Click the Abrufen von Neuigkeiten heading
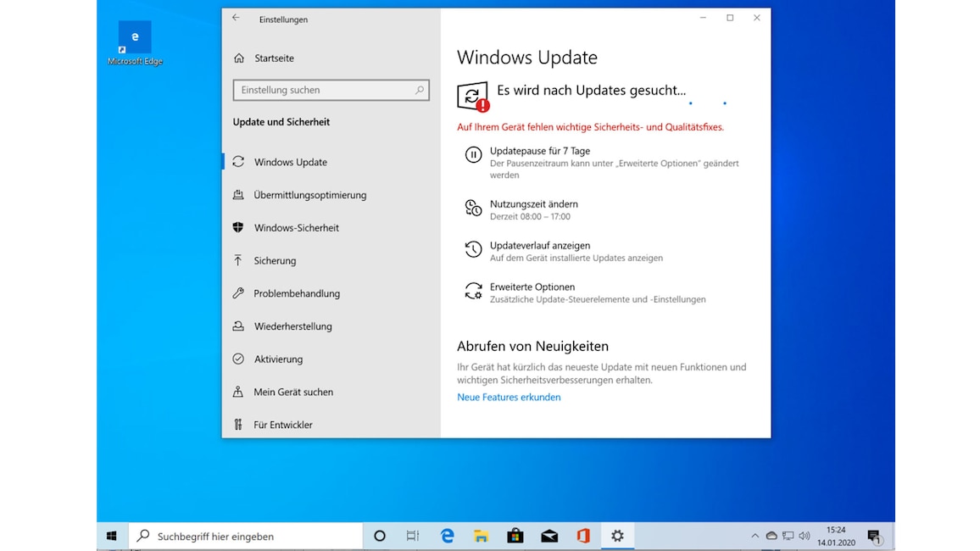This screenshot has height=551, width=980. (532, 346)
